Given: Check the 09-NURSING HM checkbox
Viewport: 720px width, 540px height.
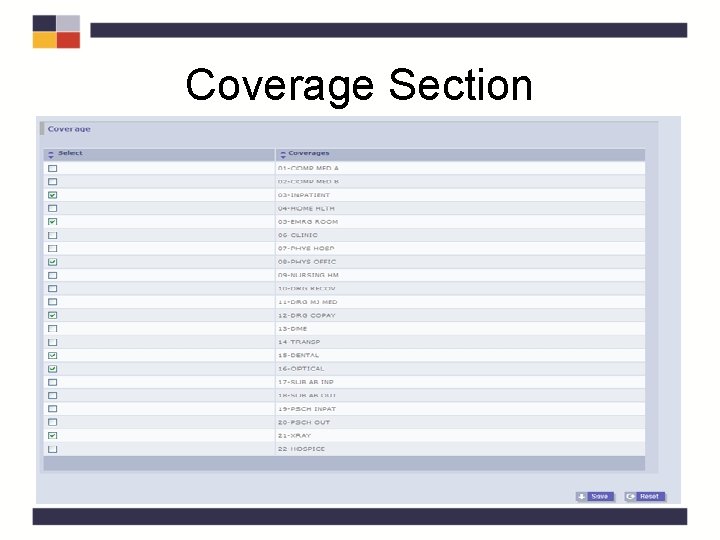Looking at the screenshot, I should (x=53, y=275).
